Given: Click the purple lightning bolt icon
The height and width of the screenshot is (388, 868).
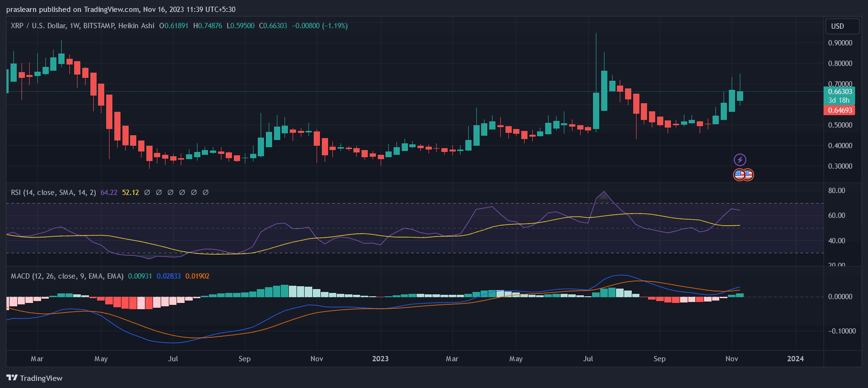Looking at the screenshot, I should point(740,160).
